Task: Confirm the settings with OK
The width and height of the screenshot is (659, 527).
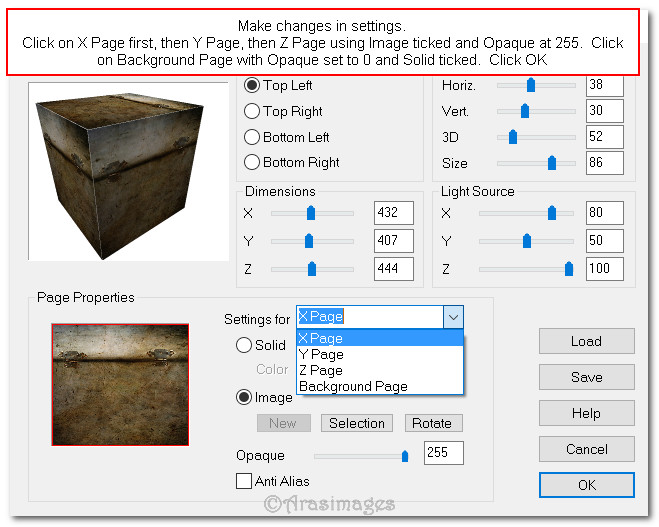Action: coord(586,485)
